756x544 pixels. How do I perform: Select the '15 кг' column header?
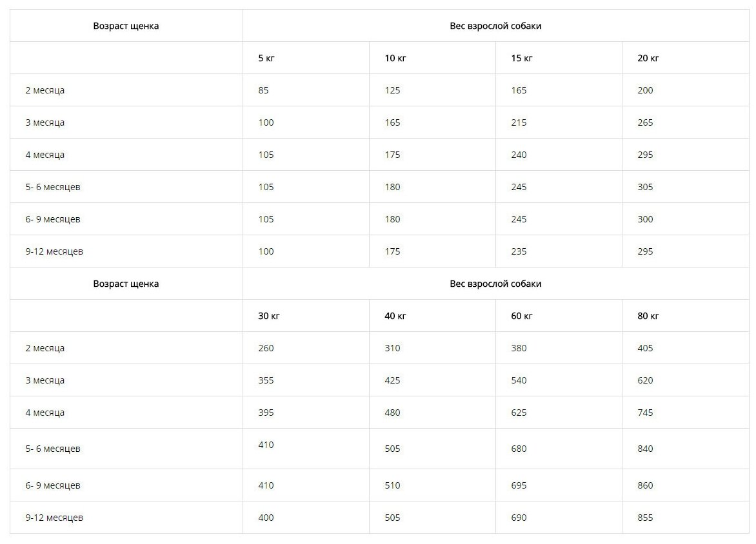tap(522, 59)
